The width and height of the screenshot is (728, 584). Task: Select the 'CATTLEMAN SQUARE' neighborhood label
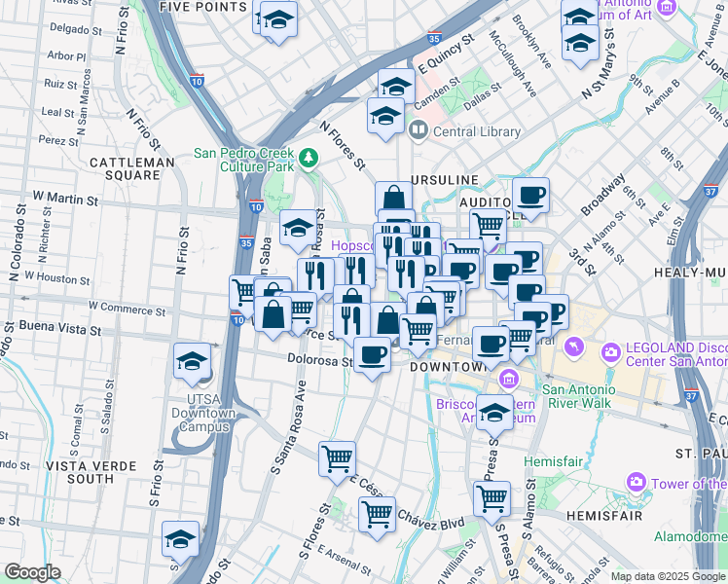pos(132,169)
